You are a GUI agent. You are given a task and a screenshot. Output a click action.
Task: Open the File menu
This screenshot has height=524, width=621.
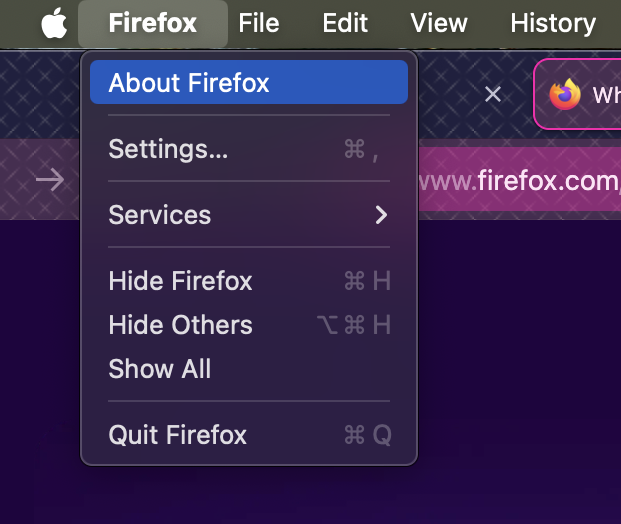(x=259, y=23)
